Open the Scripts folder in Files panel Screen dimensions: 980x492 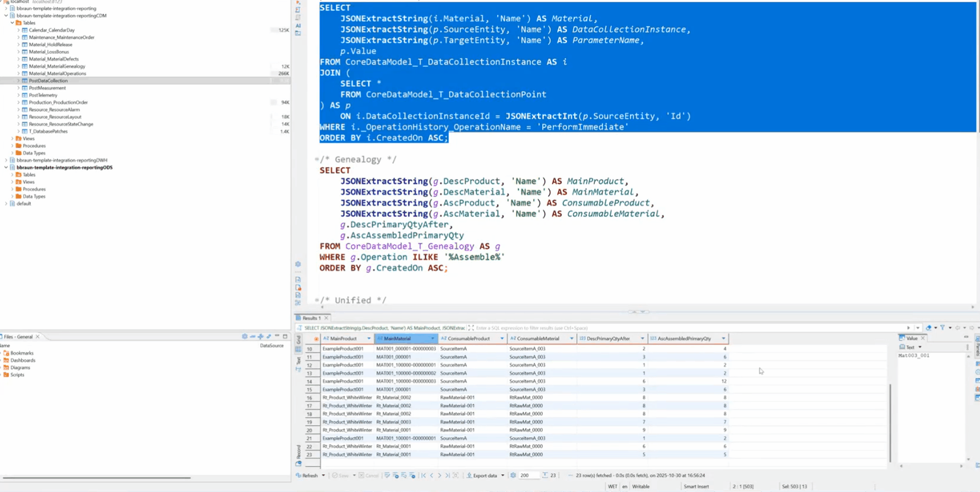coord(17,375)
